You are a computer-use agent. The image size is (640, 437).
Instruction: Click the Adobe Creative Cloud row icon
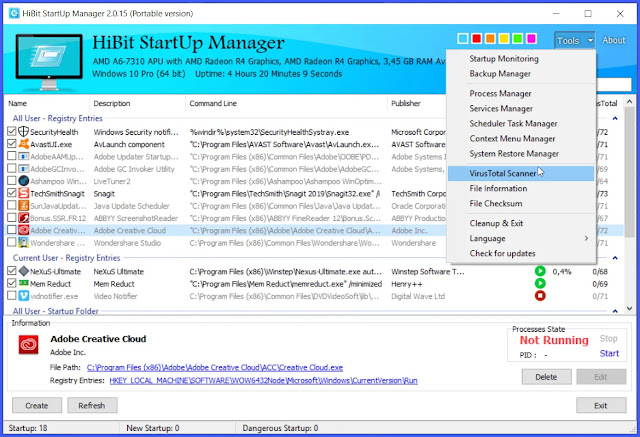[24, 230]
